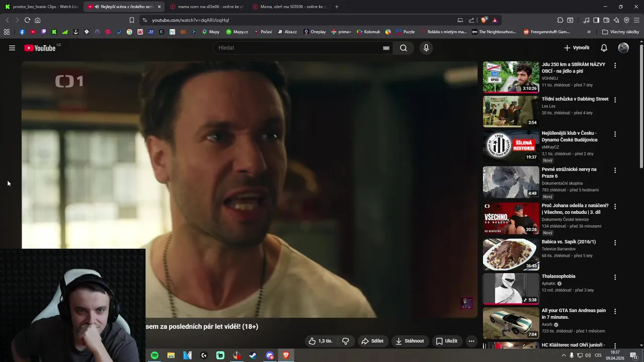This screenshot has height=362, width=644.
Task: Go to browser home page icon
Action: pyautogui.click(x=37, y=20)
